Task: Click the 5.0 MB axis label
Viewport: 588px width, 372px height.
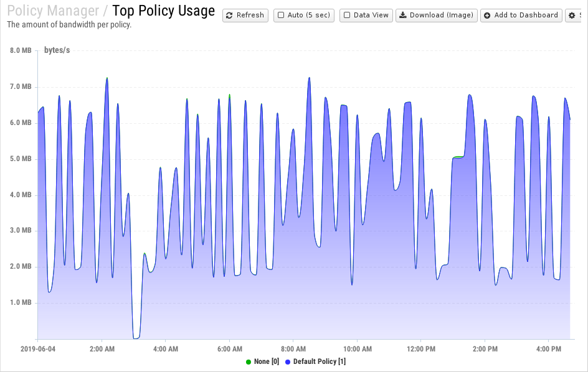Action: (21, 159)
